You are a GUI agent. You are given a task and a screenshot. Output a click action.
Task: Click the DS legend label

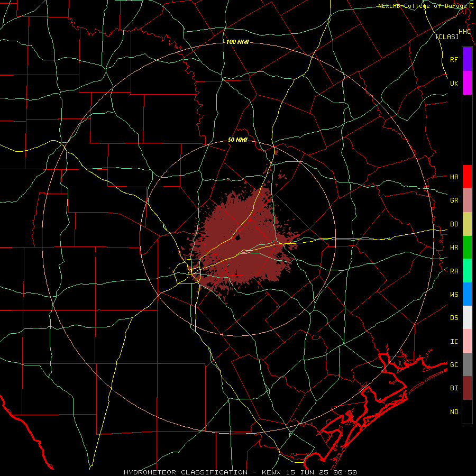(x=454, y=318)
